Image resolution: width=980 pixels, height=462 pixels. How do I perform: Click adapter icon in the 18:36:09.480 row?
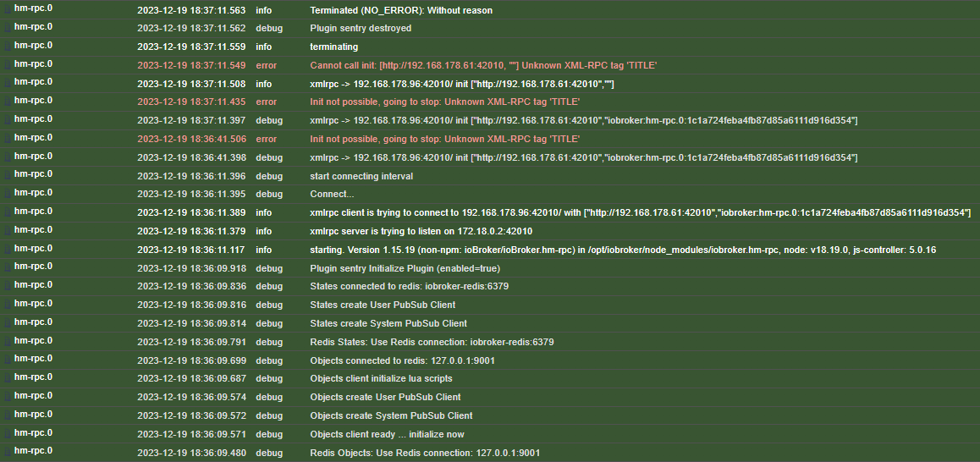pos(8,451)
